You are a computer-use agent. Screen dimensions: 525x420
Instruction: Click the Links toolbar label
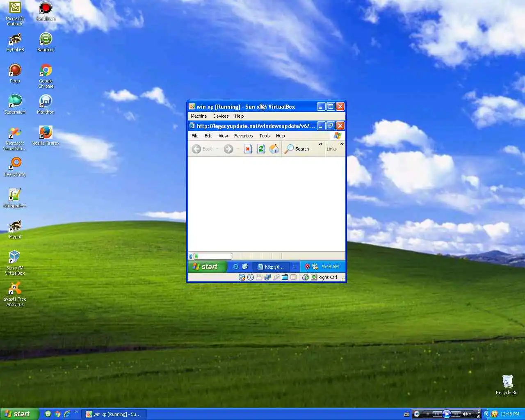click(331, 149)
